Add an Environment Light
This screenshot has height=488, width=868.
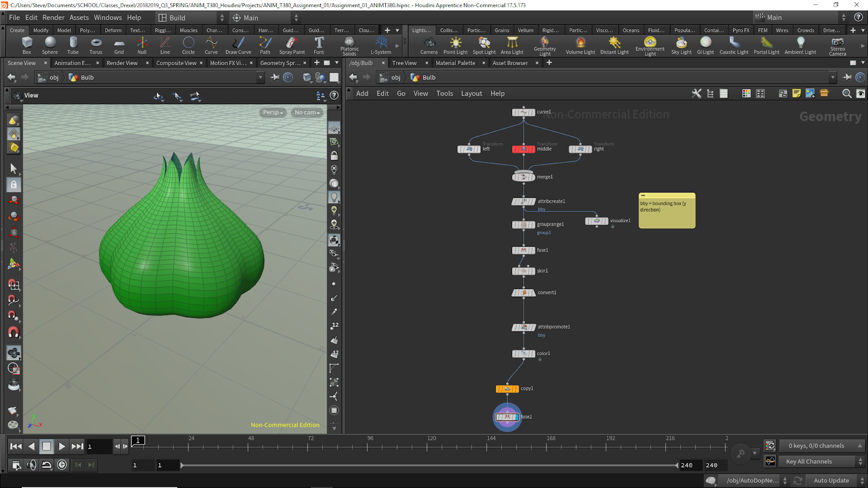(650, 46)
